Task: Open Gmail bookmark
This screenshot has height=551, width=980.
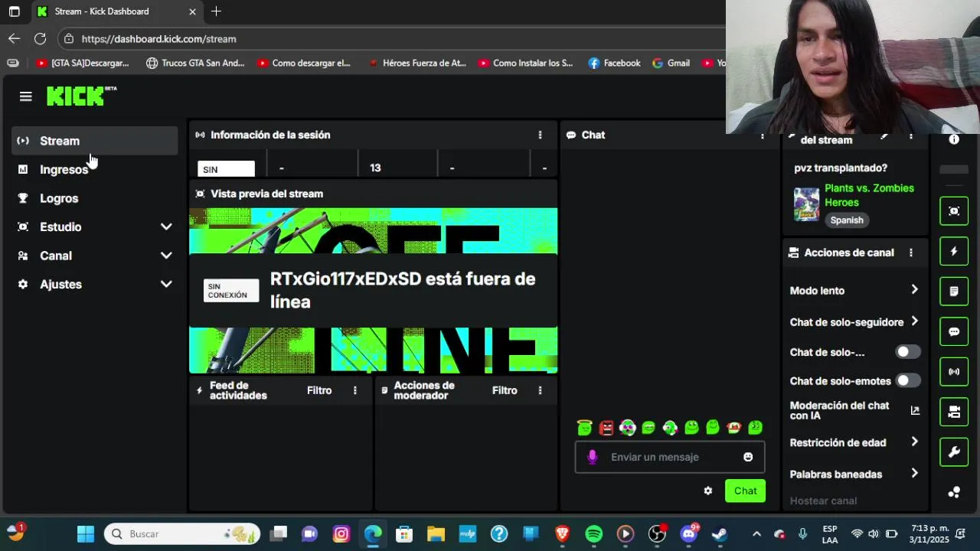Action: coord(671,63)
